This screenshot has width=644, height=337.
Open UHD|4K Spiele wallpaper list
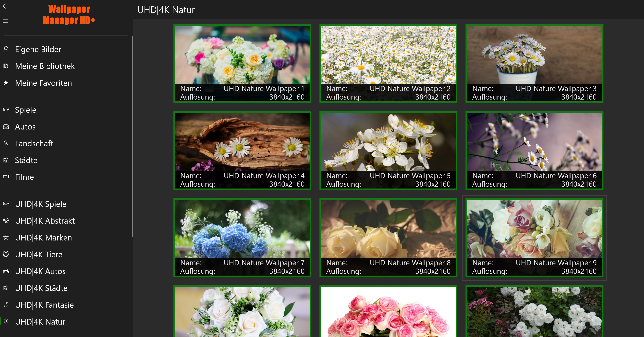[x=41, y=204]
